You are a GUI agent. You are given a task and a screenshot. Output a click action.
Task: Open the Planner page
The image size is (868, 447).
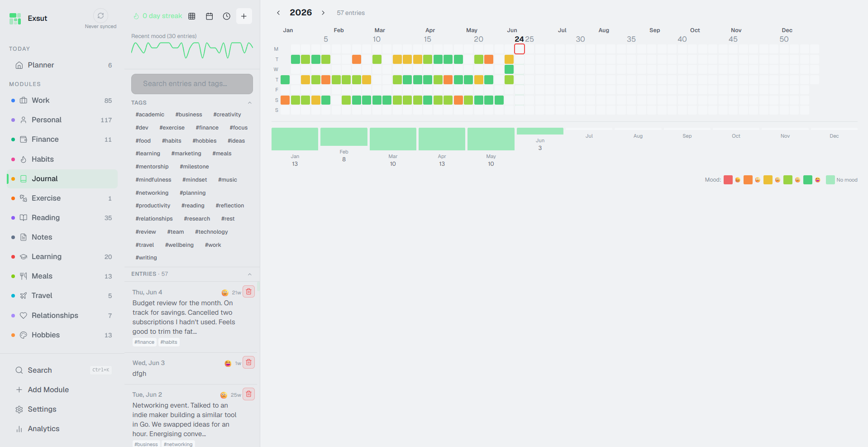[x=62, y=65]
